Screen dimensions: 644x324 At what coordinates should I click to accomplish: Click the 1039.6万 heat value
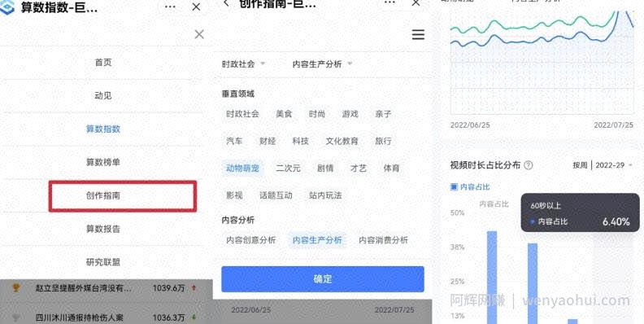(x=169, y=288)
